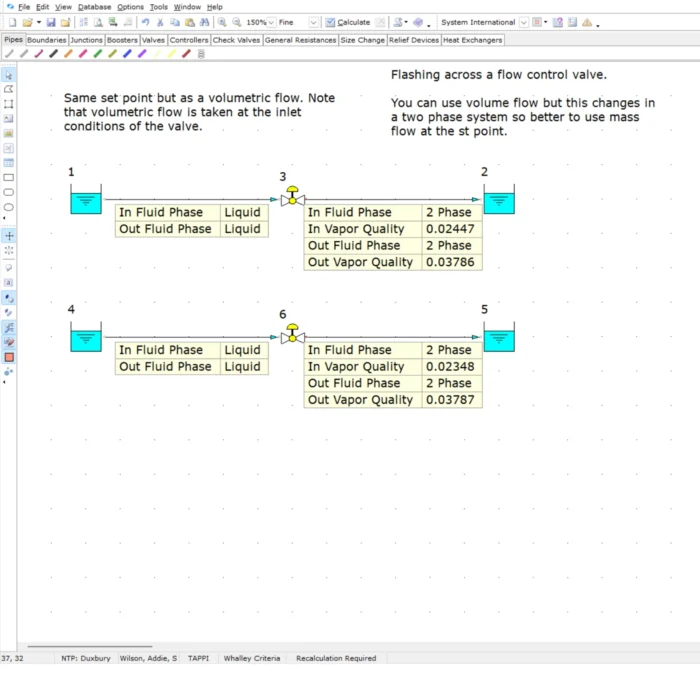Screen dimensions: 700x685
Task: Open the Database menu
Action: point(95,7)
